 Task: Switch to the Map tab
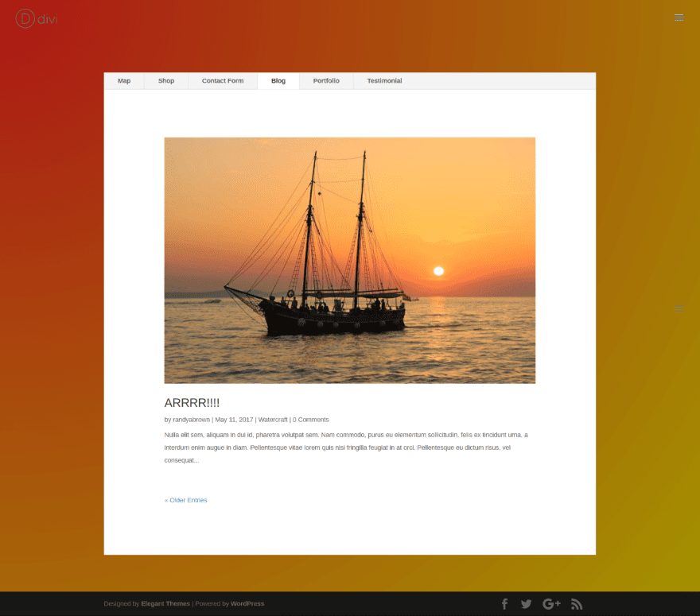point(124,81)
